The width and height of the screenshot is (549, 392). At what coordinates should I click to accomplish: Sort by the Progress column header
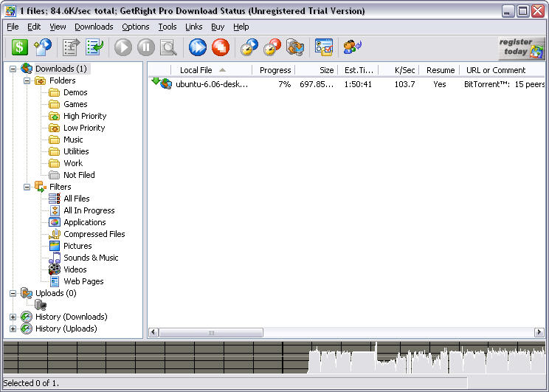click(273, 70)
